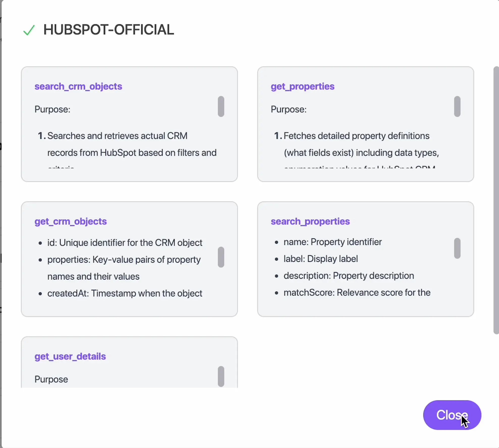The width and height of the screenshot is (499, 448).
Task: Select the search_properties tool name
Action: 310,221
